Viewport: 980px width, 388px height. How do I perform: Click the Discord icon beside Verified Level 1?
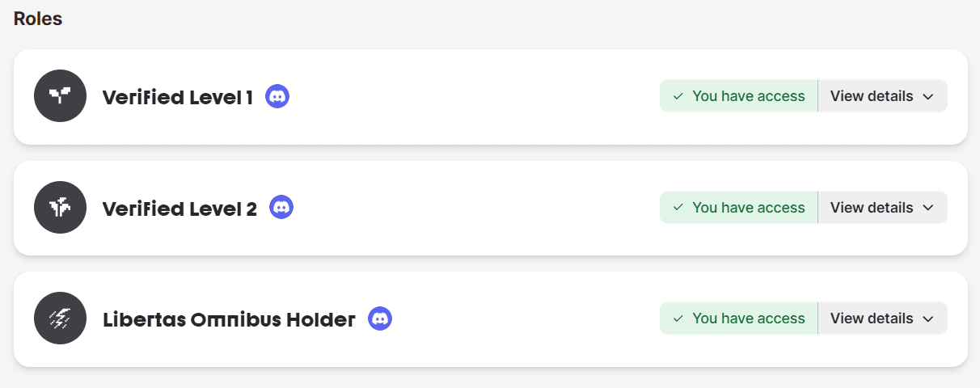tap(277, 96)
